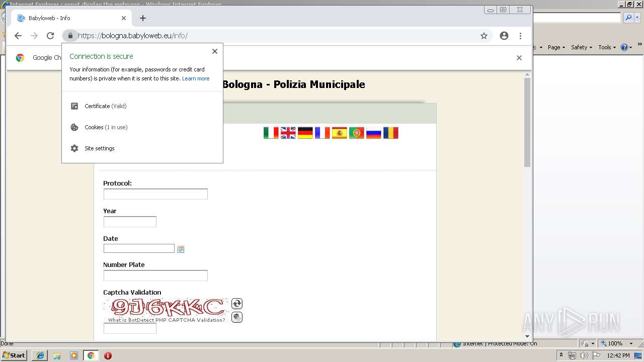Image resolution: width=644 pixels, height=362 pixels.
Task: Close the Babyloweb - Info tab
Action: pyautogui.click(x=124, y=18)
